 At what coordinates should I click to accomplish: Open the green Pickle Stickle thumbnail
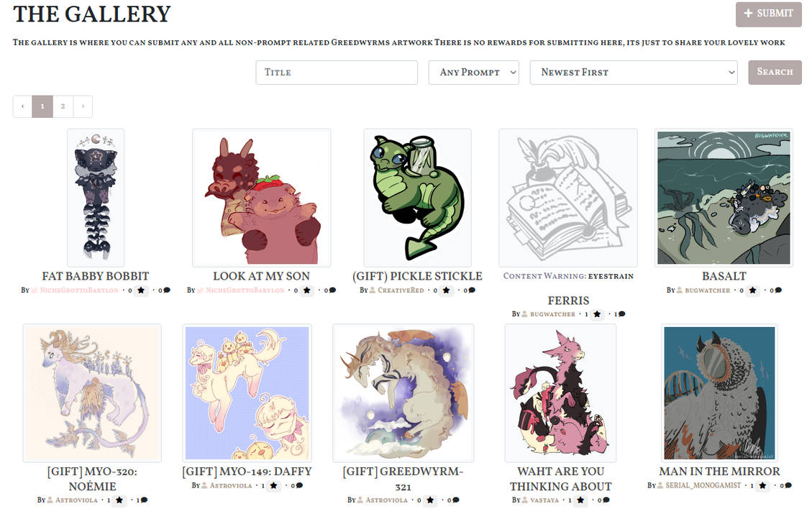coord(417,198)
